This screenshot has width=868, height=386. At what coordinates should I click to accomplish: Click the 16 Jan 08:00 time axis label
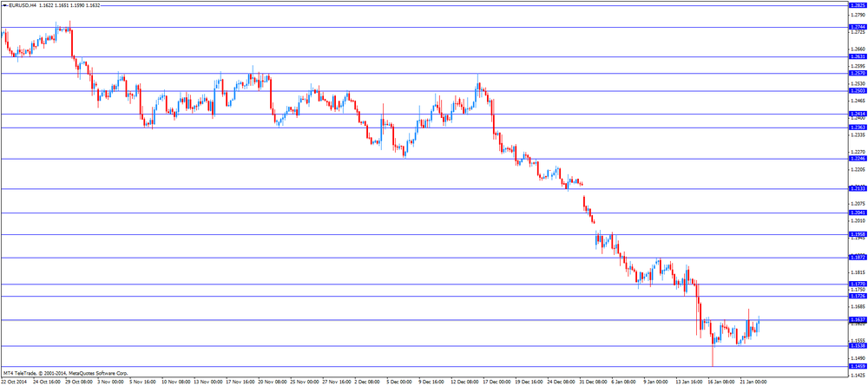point(720,382)
